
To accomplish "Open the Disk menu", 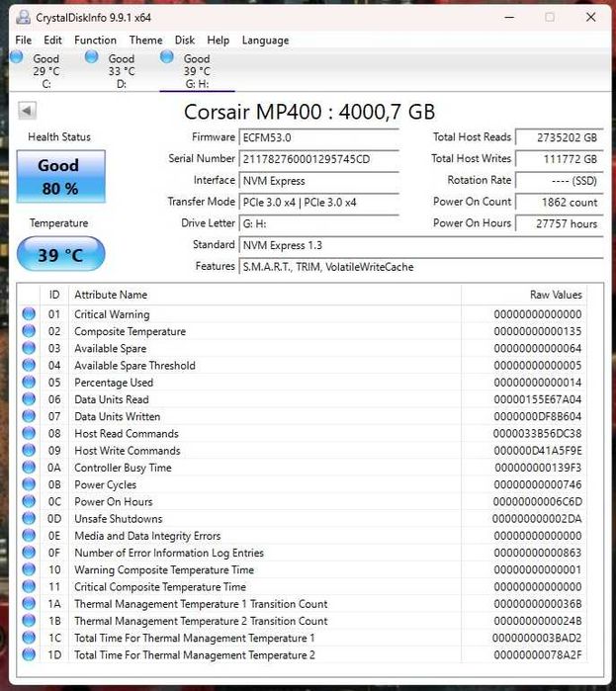I will [185, 41].
